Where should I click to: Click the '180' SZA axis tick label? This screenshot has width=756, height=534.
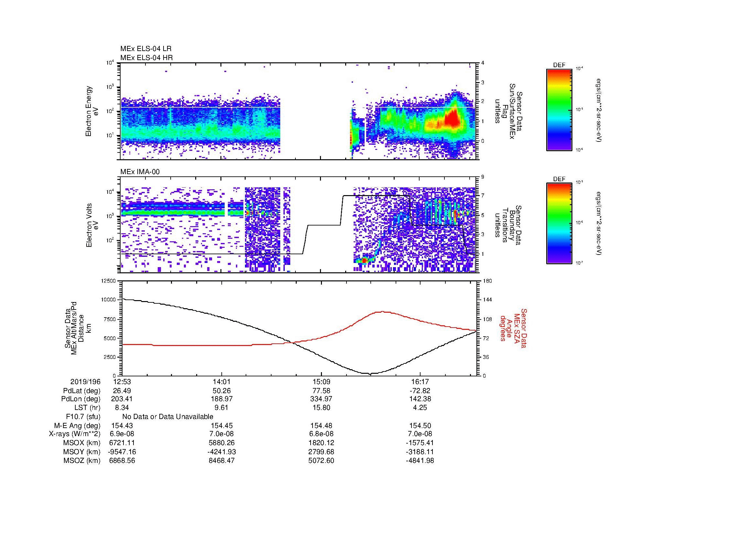tap(487, 281)
